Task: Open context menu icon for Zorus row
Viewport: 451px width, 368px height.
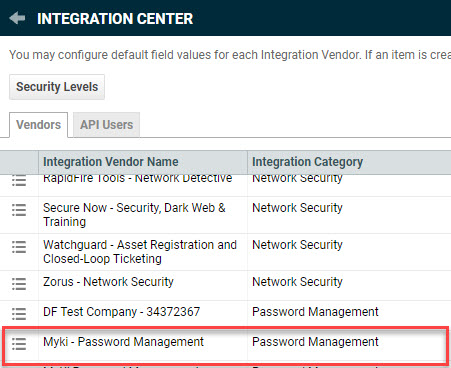Action: pos(19,284)
